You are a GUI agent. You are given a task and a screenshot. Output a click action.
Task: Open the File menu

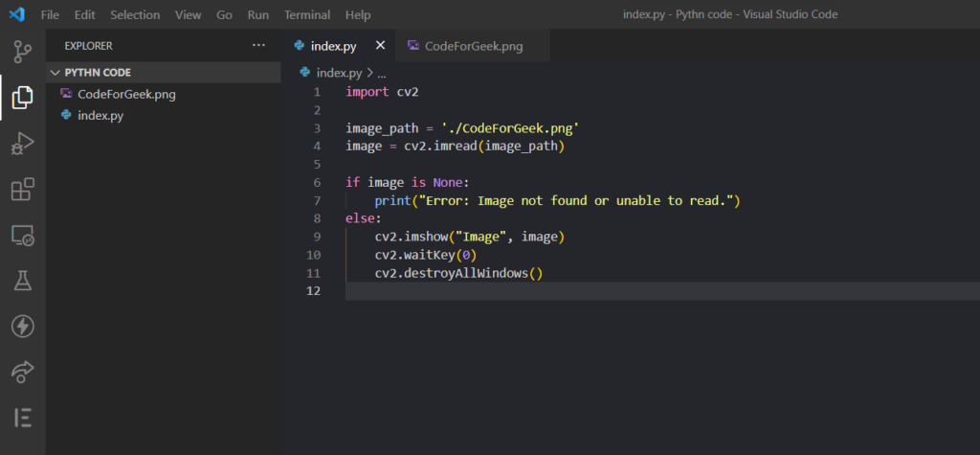point(50,15)
